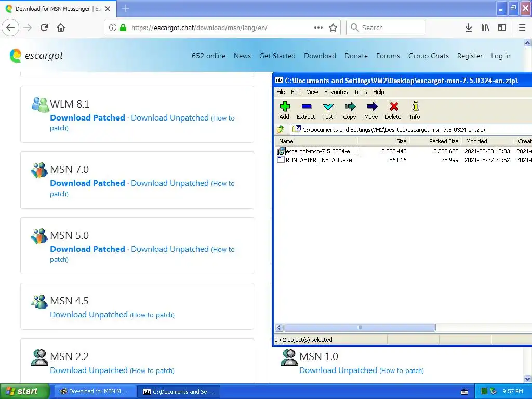Open the Firefox downloads panel
This screenshot has height=399, width=532.
tap(469, 28)
